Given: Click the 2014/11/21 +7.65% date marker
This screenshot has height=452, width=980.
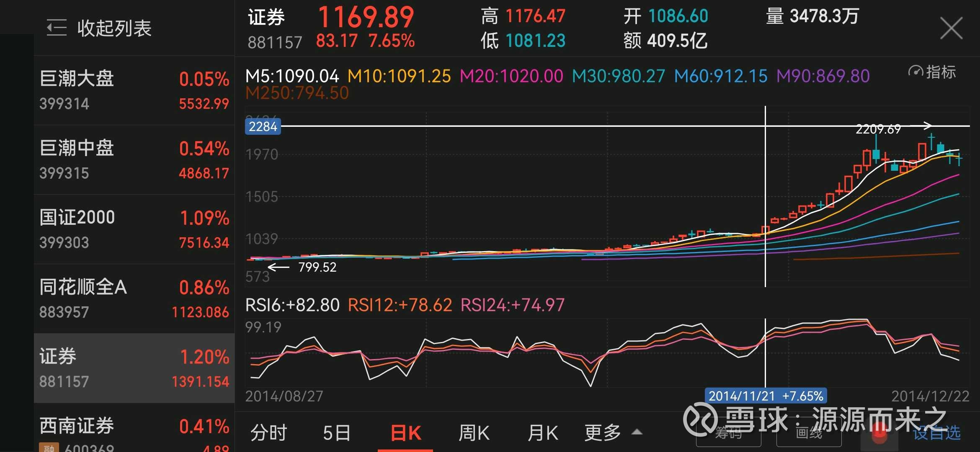Looking at the screenshot, I should point(766,395).
